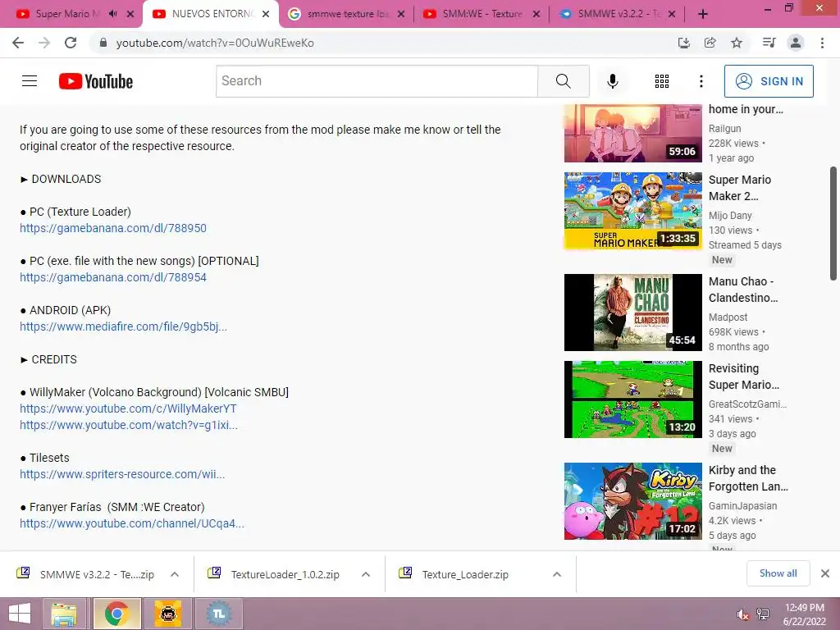Click the address bar URL

point(215,43)
